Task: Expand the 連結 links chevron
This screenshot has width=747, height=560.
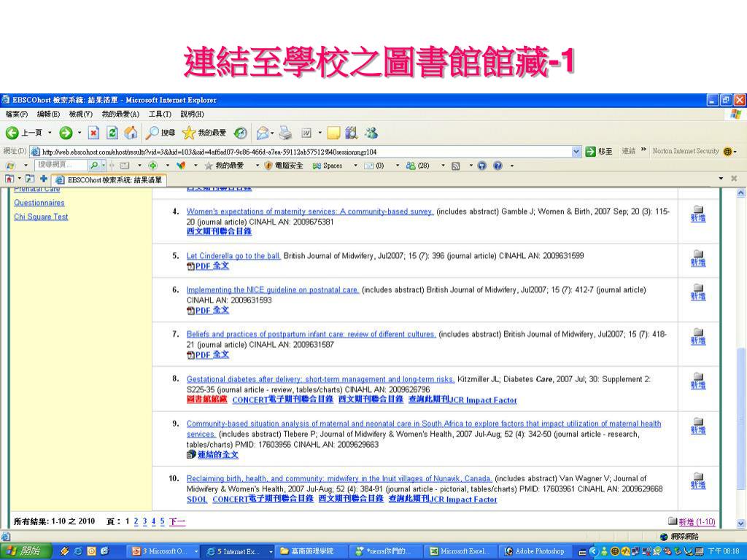Action: pos(643,150)
